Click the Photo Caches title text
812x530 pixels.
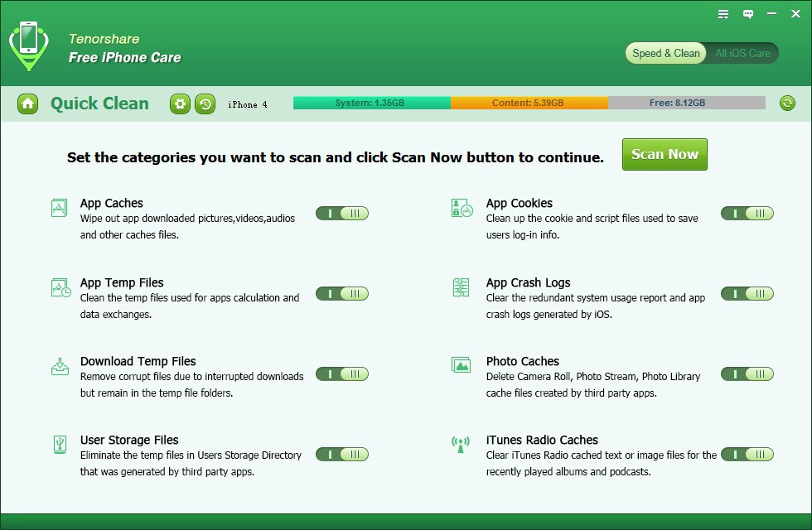[523, 361]
